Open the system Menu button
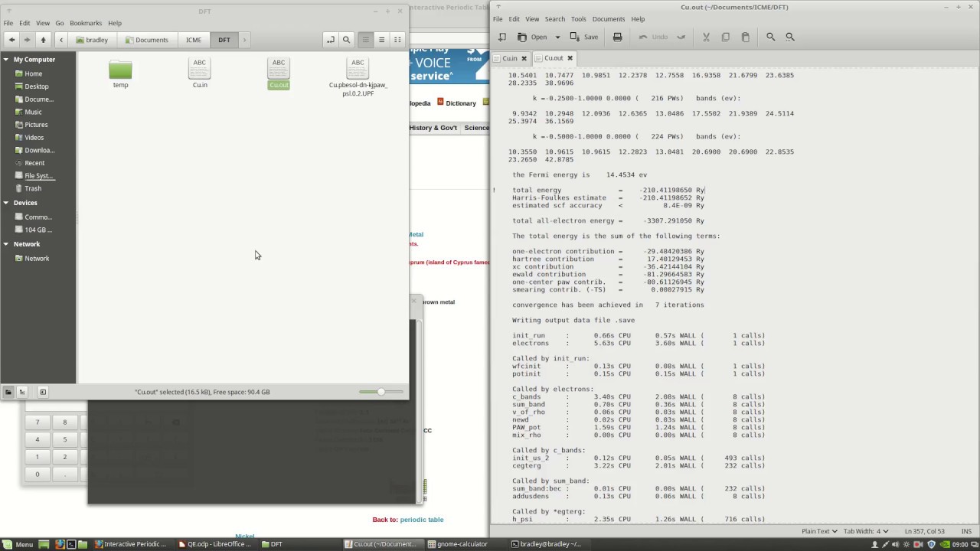Viewport: 980px width, 551px height. (x=18, y=544)
